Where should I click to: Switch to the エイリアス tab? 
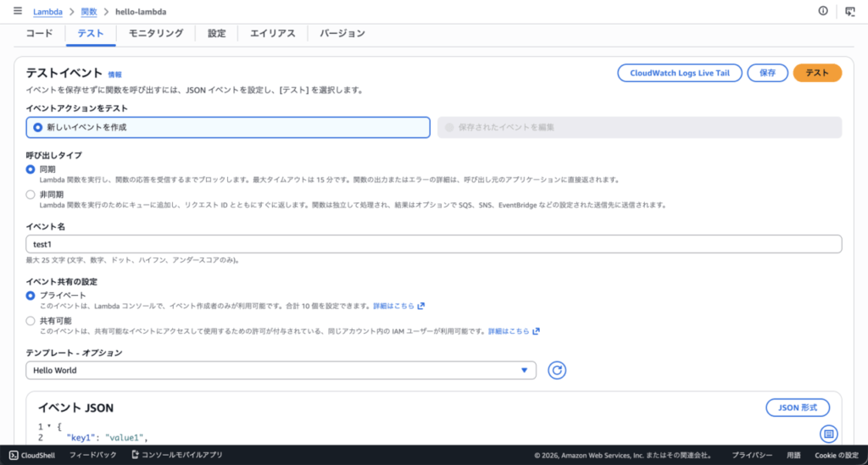point(272,33)
